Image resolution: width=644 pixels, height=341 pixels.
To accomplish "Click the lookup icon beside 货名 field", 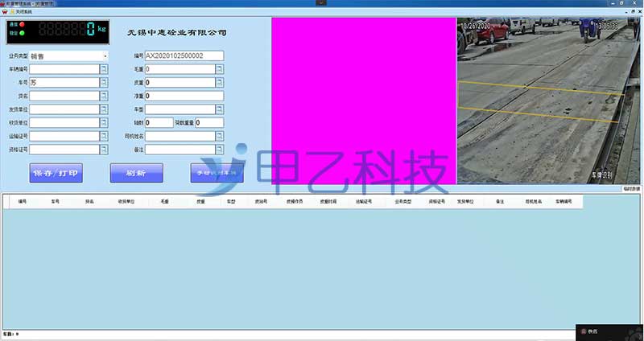I will [104, 97].
